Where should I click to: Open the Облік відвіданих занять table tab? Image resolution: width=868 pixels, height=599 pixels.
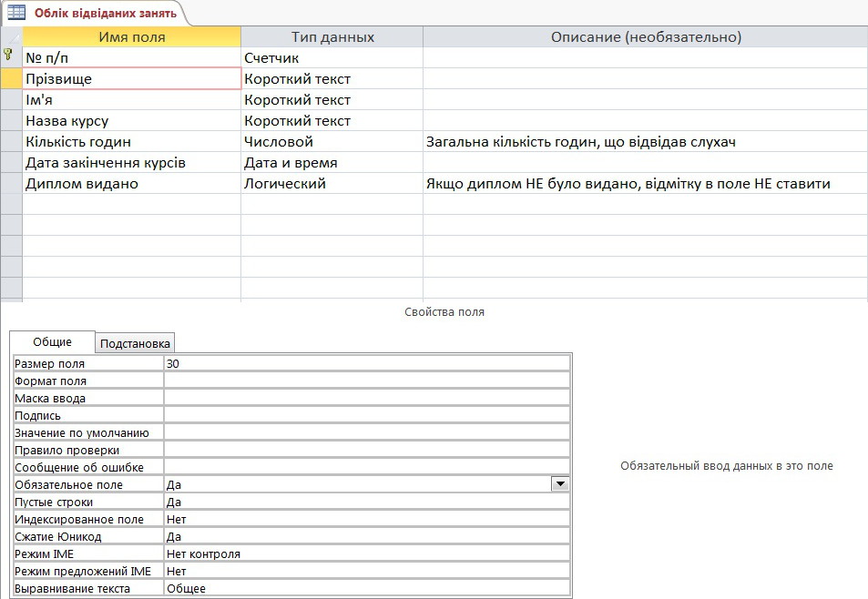105,13
